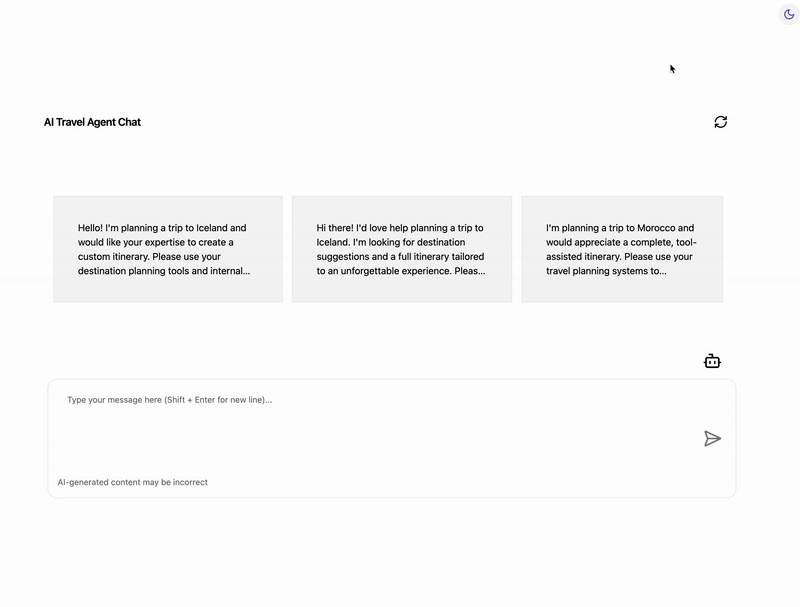Choose the prompt requesting a 'tool-assisted itinerary'
The height and width of the screenshot is (607, 800).
point(622,249)
